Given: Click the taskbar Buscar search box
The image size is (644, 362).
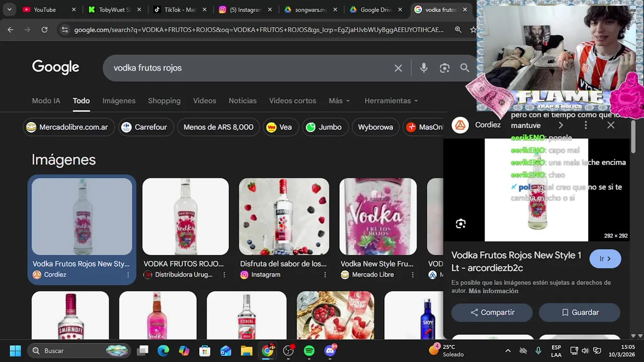Looking at the screenshot, I should coord(78,350).
